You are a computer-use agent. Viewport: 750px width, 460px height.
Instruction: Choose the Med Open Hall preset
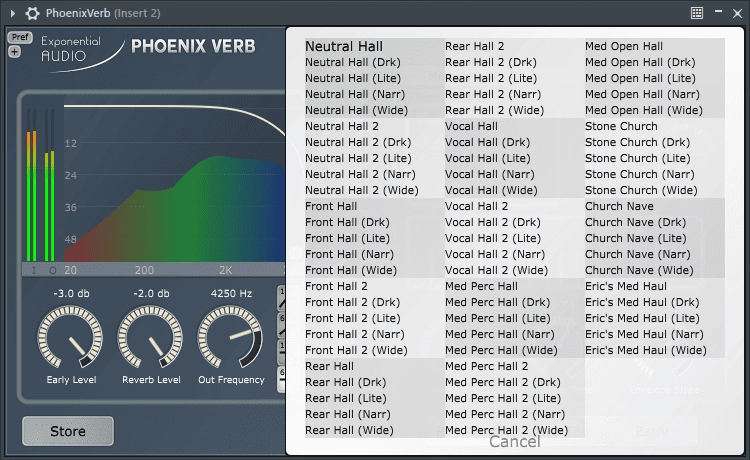[x=624, y=46]
